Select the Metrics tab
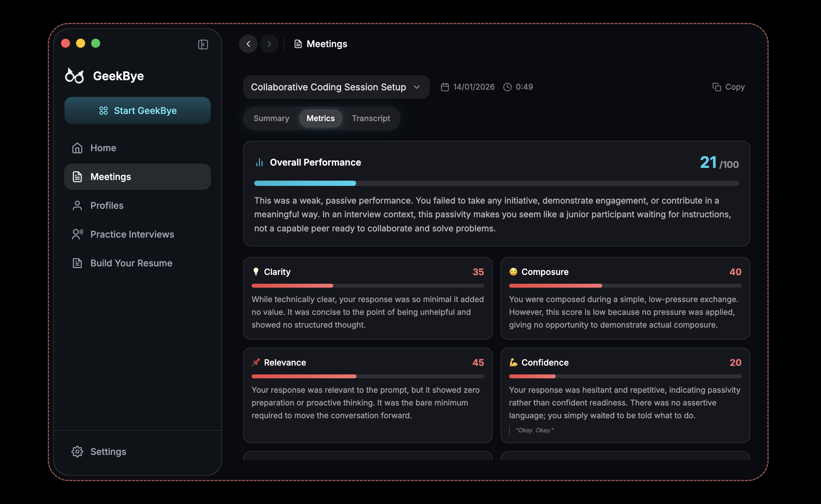This screenshot has height=504, width=821. point(320,118)
